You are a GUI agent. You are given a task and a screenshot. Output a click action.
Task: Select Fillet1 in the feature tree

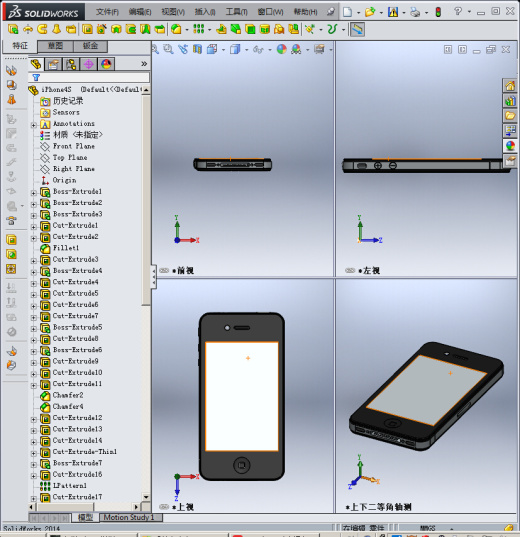click(65, 248)
